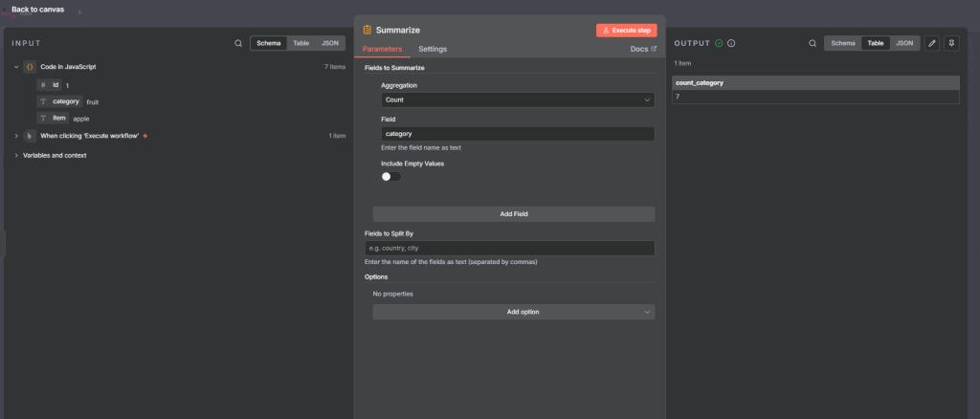Screen dimensions: 980x419
Task: Click the Code in JavaScript node icon
Action: (x=30, y=67)
